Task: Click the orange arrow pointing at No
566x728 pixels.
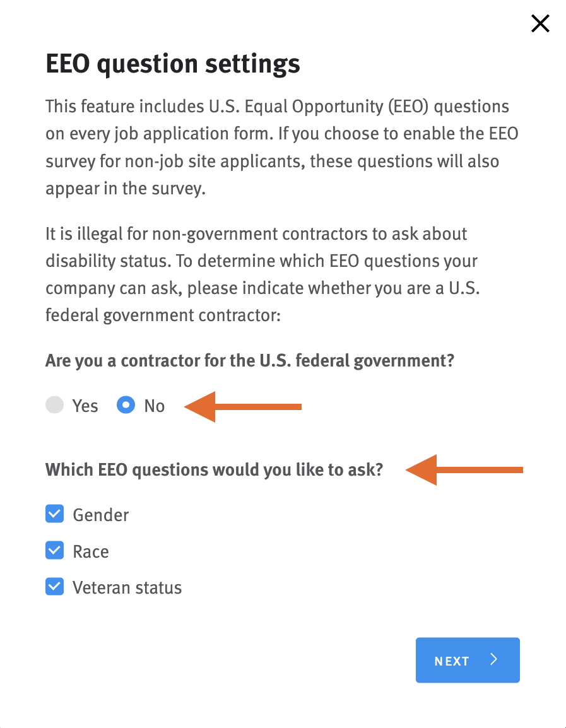Action: pyautogui.click(x=243, y=407)
